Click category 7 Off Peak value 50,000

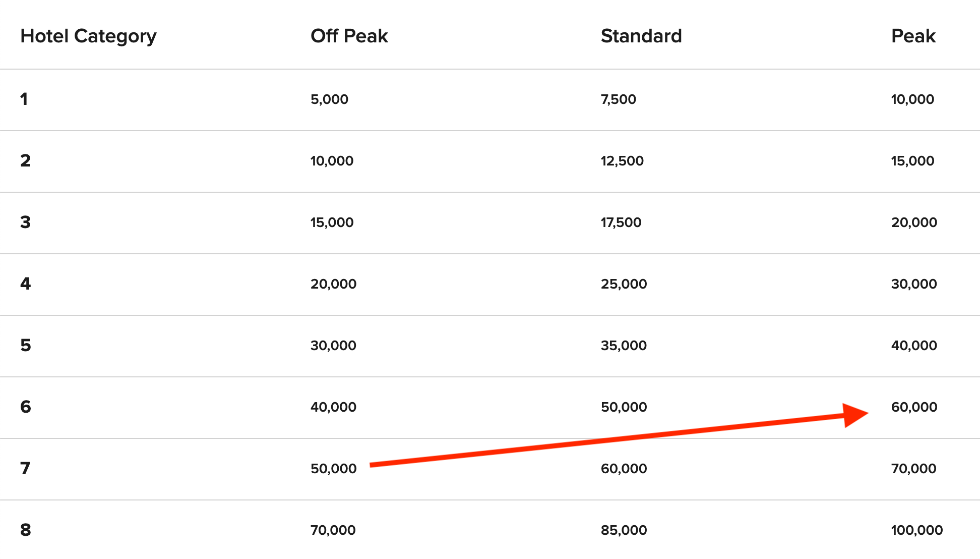[x=333, y=469]
